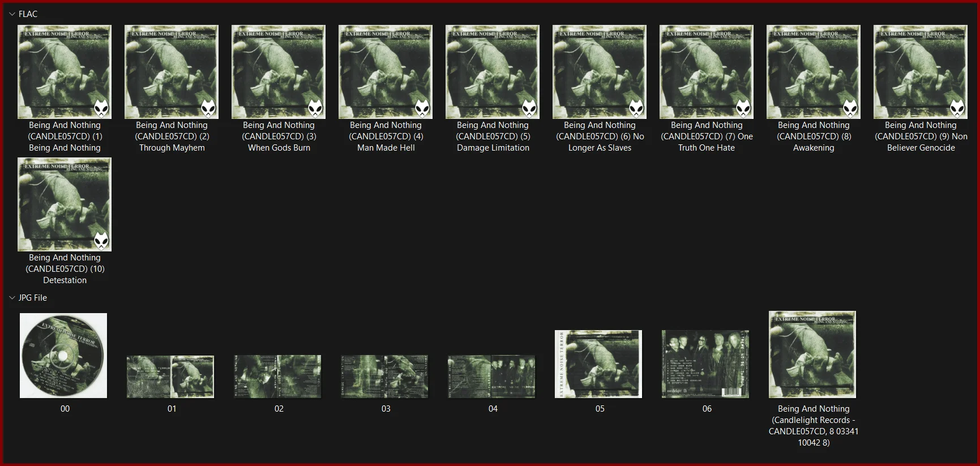This screenshot has height=466, width=980.
Task: Click the file name '(8) Awakening'
Action: coord(814,142)
